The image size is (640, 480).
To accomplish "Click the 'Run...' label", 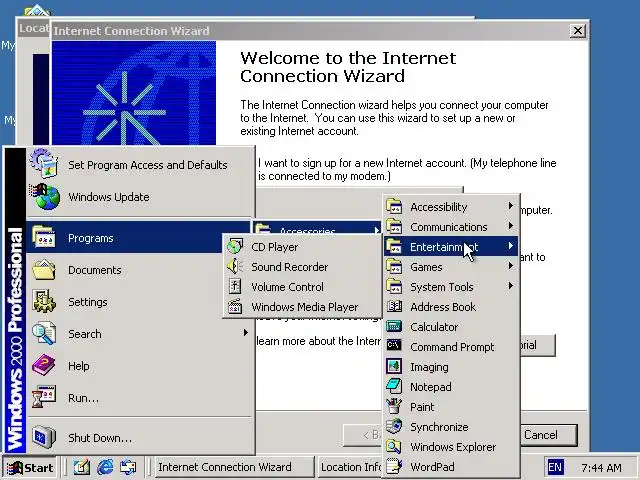I will point(83,398).
